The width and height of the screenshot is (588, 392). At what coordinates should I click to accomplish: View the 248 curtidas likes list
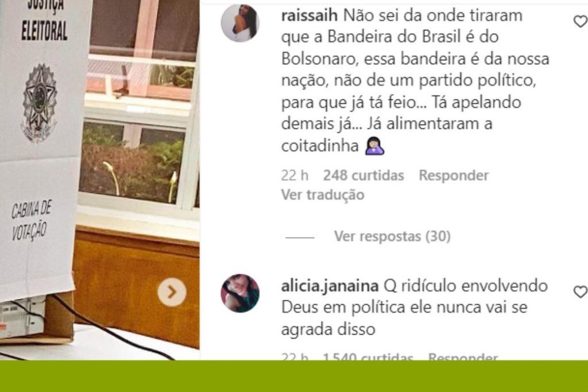coord(363,176)
